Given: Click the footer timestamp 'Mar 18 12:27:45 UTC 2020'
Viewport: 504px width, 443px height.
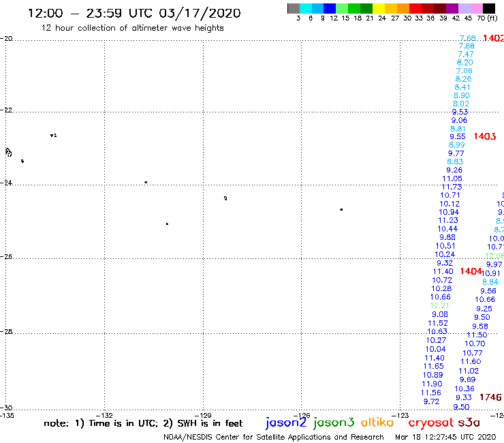Looking at the screenshot, I should pos(445,437).
